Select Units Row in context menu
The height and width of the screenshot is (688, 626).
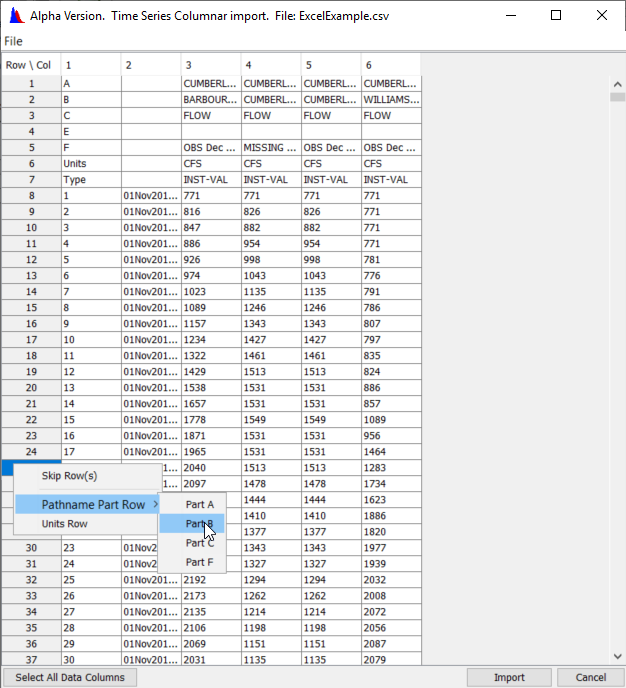coord(64,524)
